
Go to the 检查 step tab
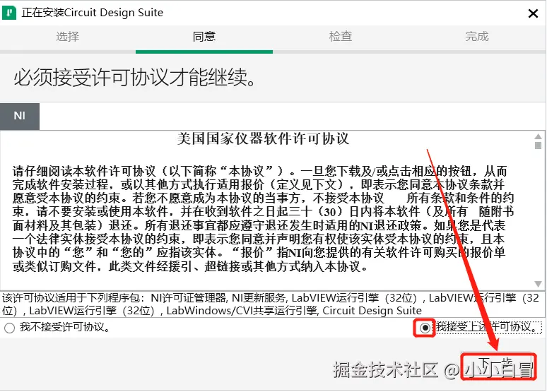341,36
